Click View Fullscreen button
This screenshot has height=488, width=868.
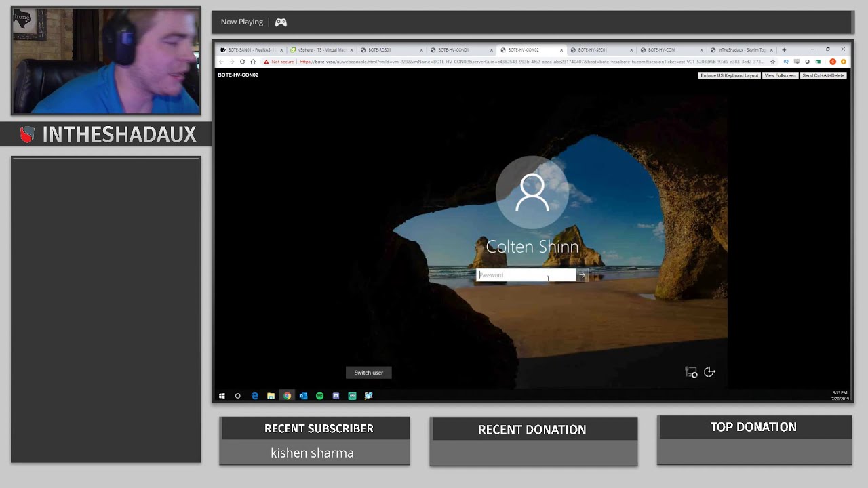(x=780, y=75)
